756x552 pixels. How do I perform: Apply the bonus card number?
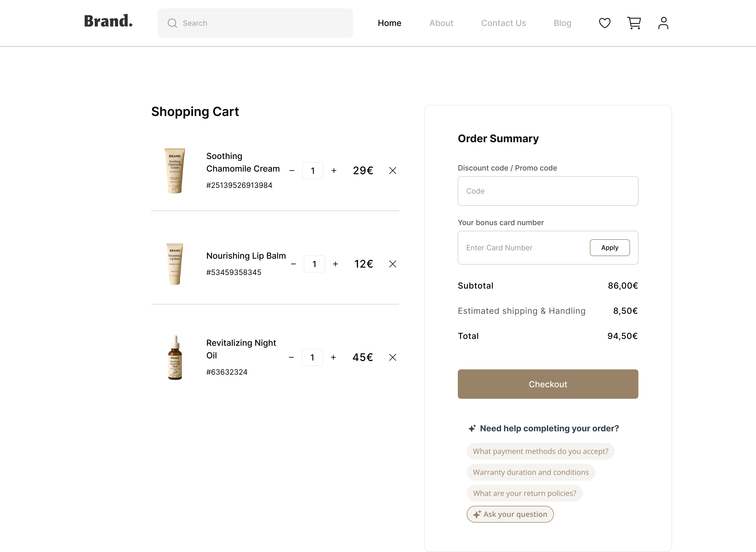[609, 248]
